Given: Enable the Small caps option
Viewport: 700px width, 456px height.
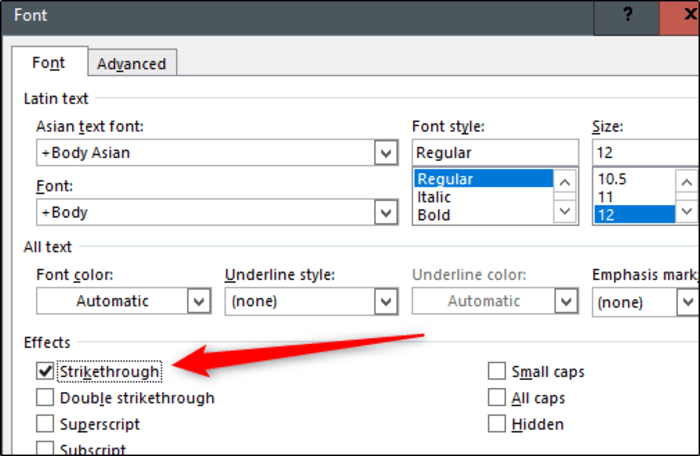Looking at the screenshot, I should [497, 371].
